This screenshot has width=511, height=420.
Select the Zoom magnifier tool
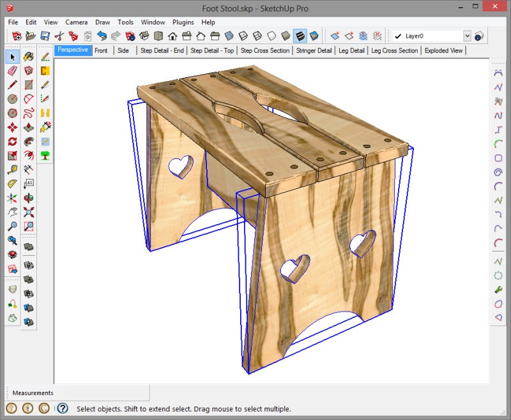pyautogui.click(x=12, y=226)
